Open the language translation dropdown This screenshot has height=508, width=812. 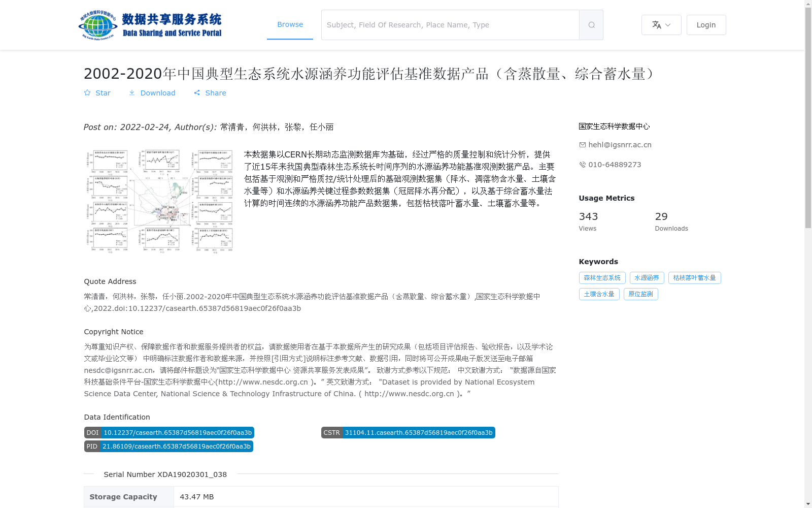pyautogui.click(x=661, y=25)
